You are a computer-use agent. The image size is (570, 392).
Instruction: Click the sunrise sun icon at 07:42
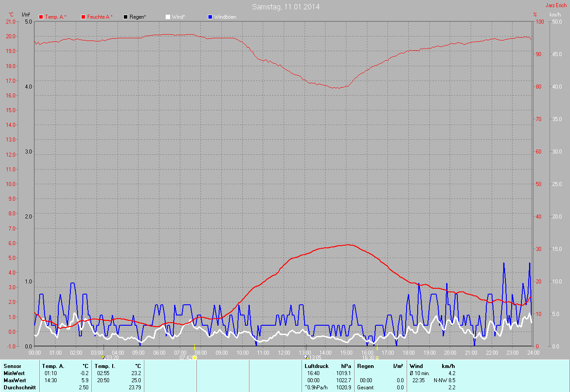(195, 357)
